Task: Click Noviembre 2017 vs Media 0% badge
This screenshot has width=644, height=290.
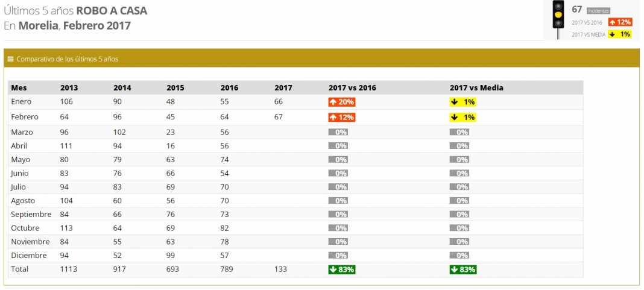Action: click(459, 242)
